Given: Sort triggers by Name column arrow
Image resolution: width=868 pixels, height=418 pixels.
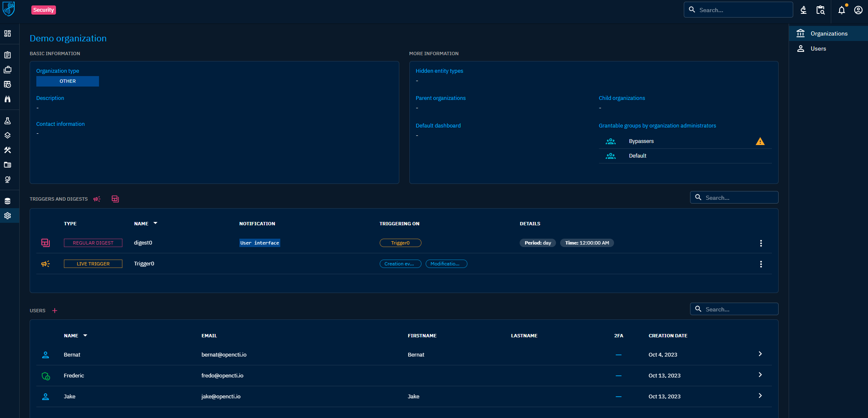Looking at the screenshot, I should (x=155, y=223).
